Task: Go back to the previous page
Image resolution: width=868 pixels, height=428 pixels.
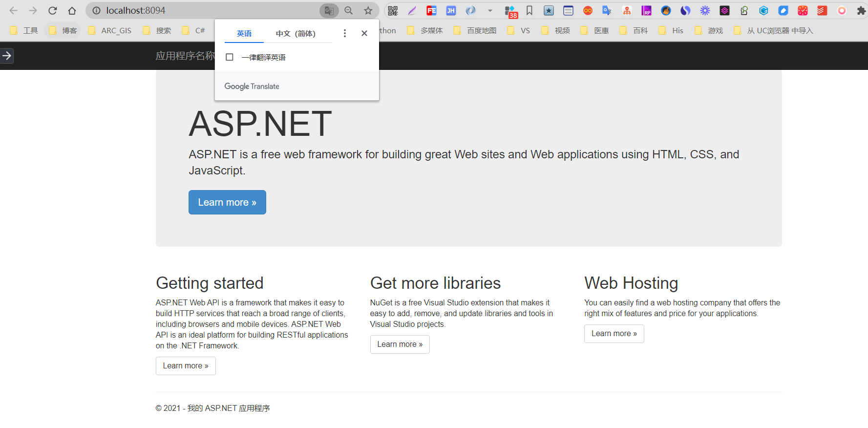Action: click(13, 10)
